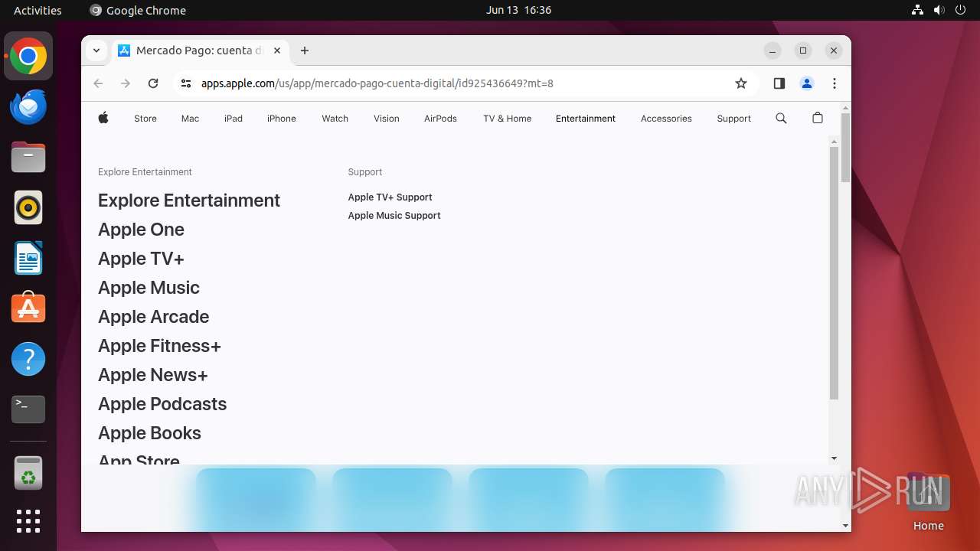This screenshot has height=551, width=980.
Task: Open the power menu icon in the top bar
Action: tap(960, 10)
